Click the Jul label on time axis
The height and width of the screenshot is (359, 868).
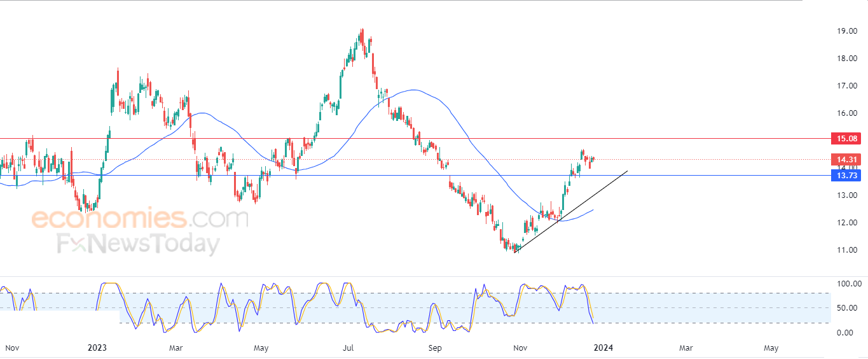(347, 348)
